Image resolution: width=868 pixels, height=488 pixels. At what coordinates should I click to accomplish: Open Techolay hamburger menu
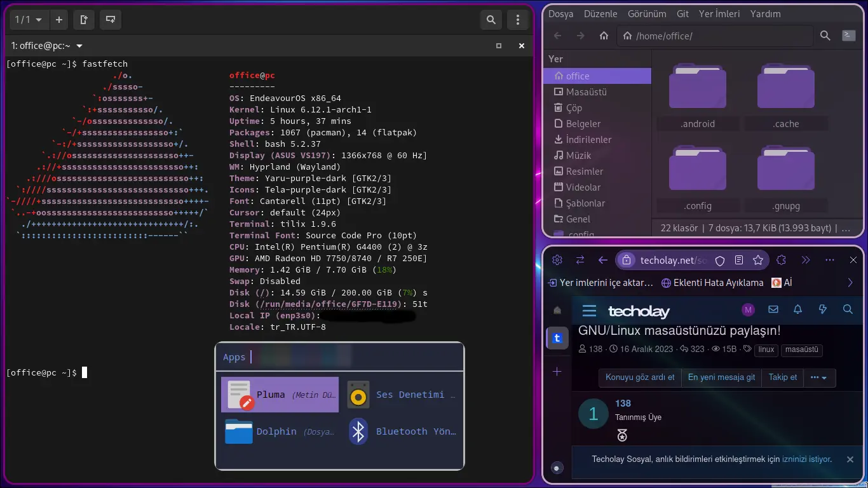click(589, 310)
